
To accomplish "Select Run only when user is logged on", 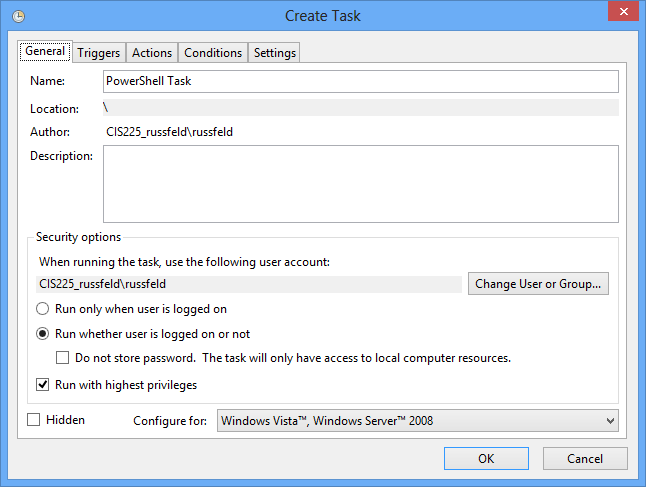I will pyautogui.click(x=44, y=309).
